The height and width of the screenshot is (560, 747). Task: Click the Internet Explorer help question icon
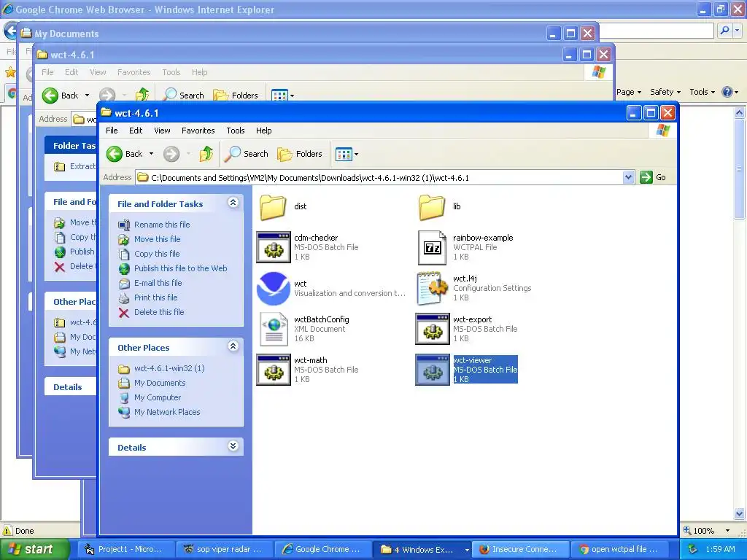tap(727, 92)
